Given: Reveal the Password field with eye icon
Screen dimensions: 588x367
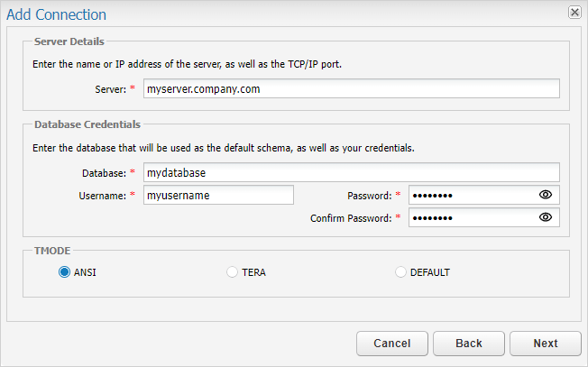Looking at the screenshot, I should [545, 195].
